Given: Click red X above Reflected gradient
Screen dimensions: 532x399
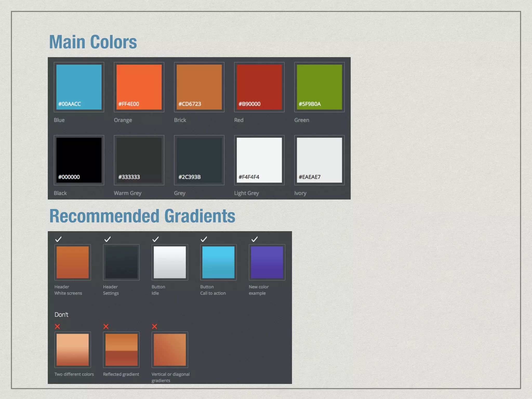Looking at the screenshot, I should (106, 327).
